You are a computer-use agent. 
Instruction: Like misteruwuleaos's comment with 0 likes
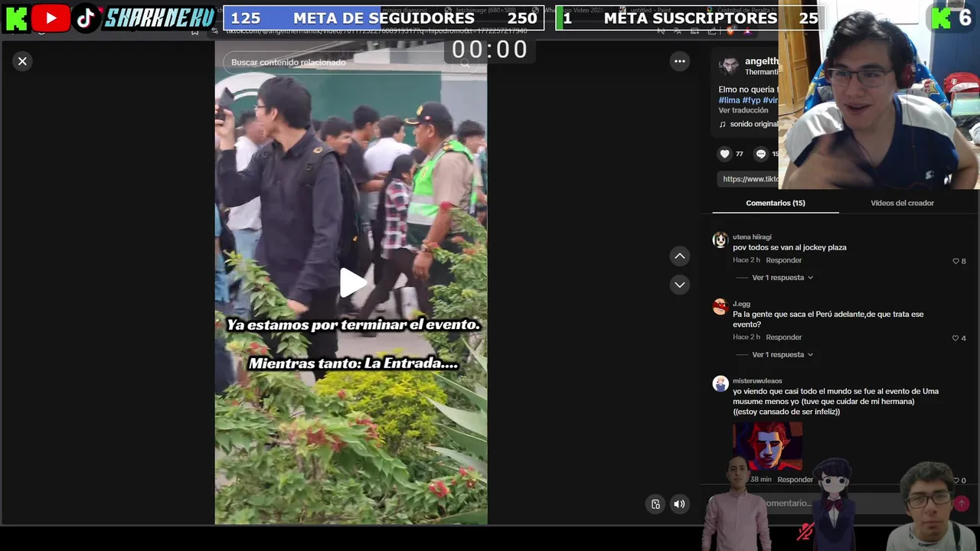point(955,481)
